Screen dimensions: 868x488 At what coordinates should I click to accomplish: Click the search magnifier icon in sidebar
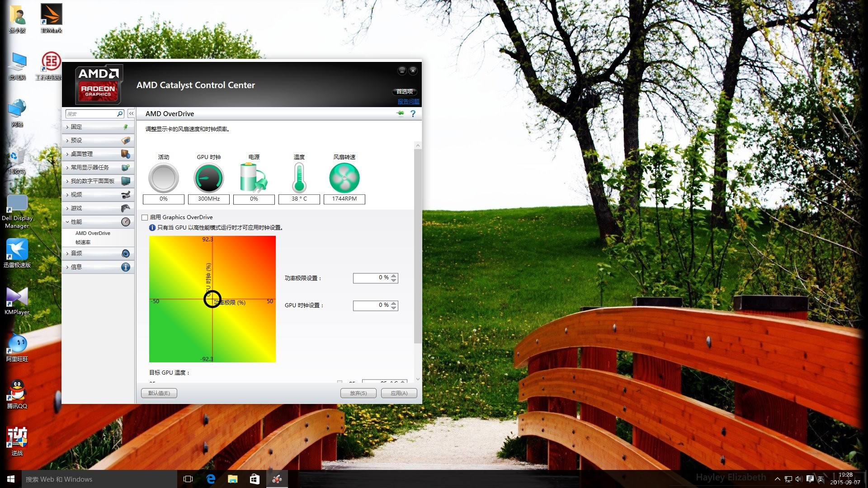coord(120,114)
